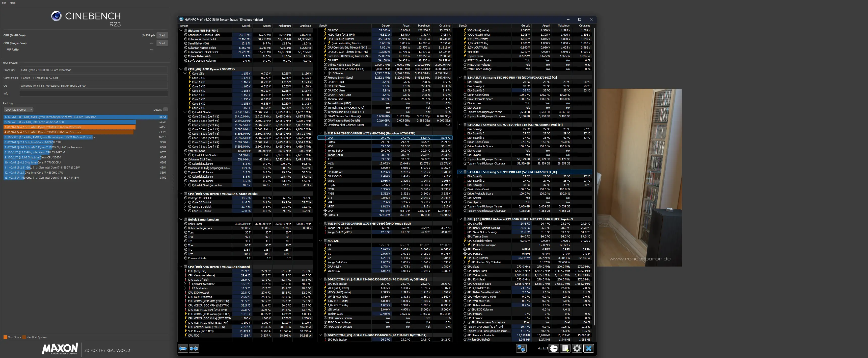Click the Processor field showing AMD Ryzen 7 9800X3D

94,70
